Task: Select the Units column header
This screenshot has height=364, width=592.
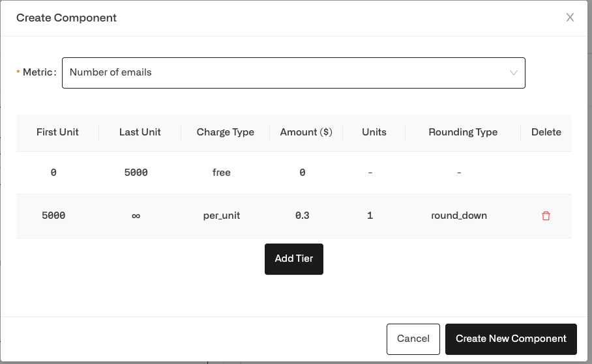Action: click(x=374, y=132)
